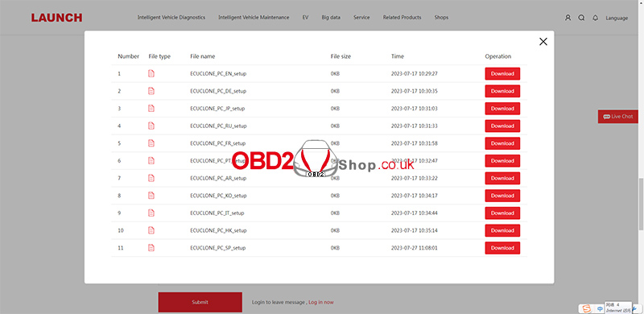Click the ECUCLONE_PC_HK_setup file name
644x314 pixels.
click(218, 230)
